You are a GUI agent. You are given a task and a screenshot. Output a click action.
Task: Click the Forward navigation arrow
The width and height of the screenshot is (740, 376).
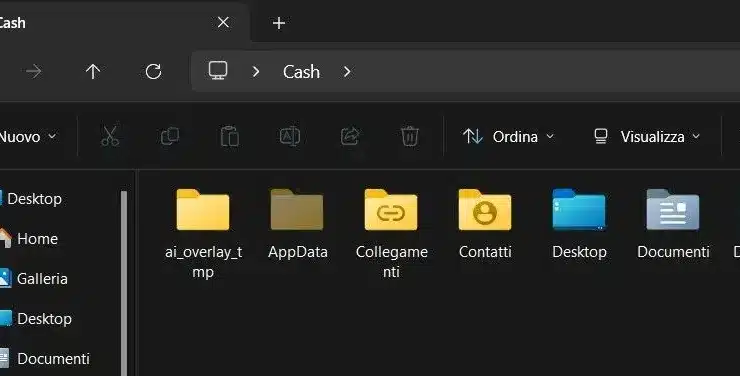[34, 72]
